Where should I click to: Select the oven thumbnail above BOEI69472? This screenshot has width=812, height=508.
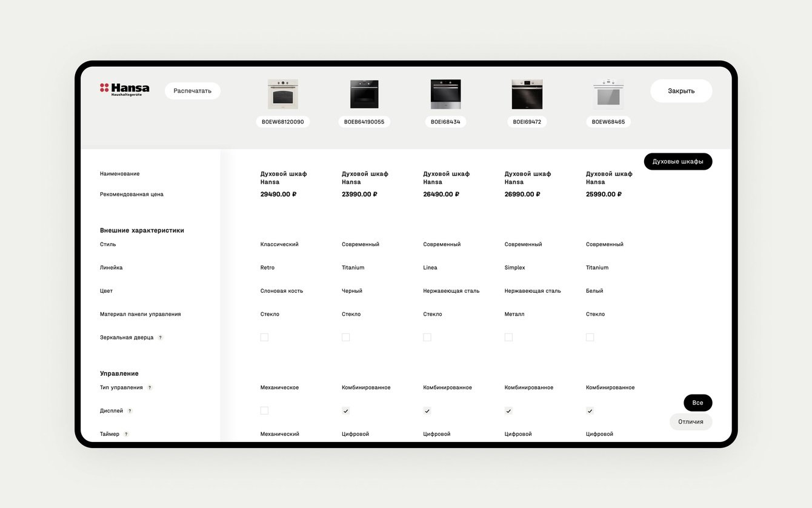(527, 95)
